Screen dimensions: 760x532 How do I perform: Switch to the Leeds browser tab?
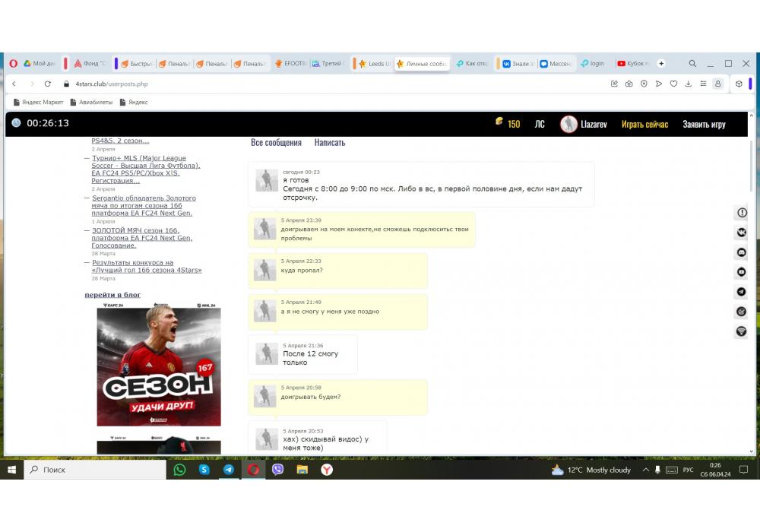(374, 64)
